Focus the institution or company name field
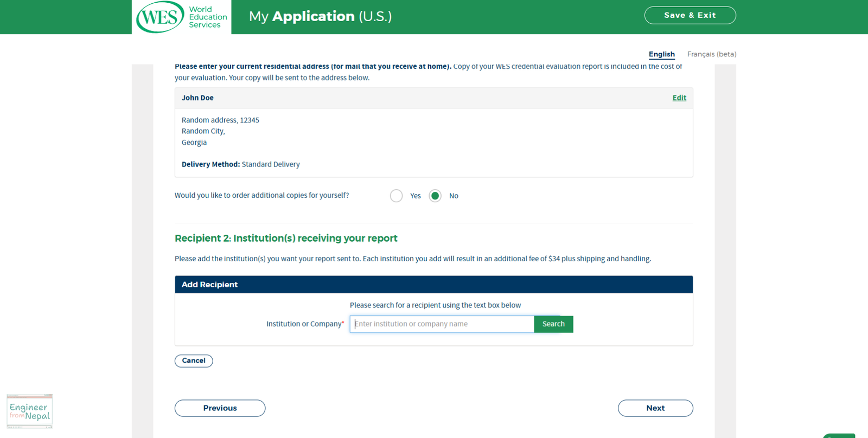Viewport: 868px width, 438px height. pyautogui.click(x=442, y=324)
